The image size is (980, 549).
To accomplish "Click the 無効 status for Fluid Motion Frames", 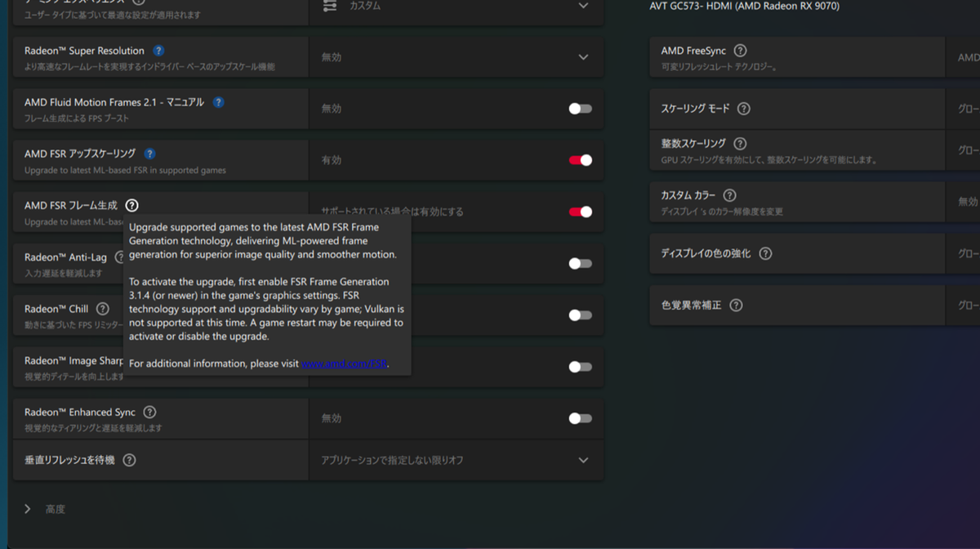I will tap(332, 109).
